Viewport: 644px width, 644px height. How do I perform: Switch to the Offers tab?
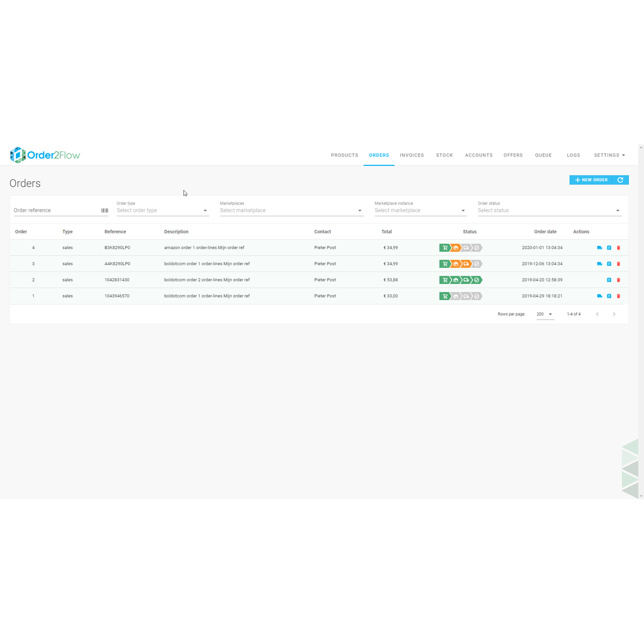click(x=513, y=155)
